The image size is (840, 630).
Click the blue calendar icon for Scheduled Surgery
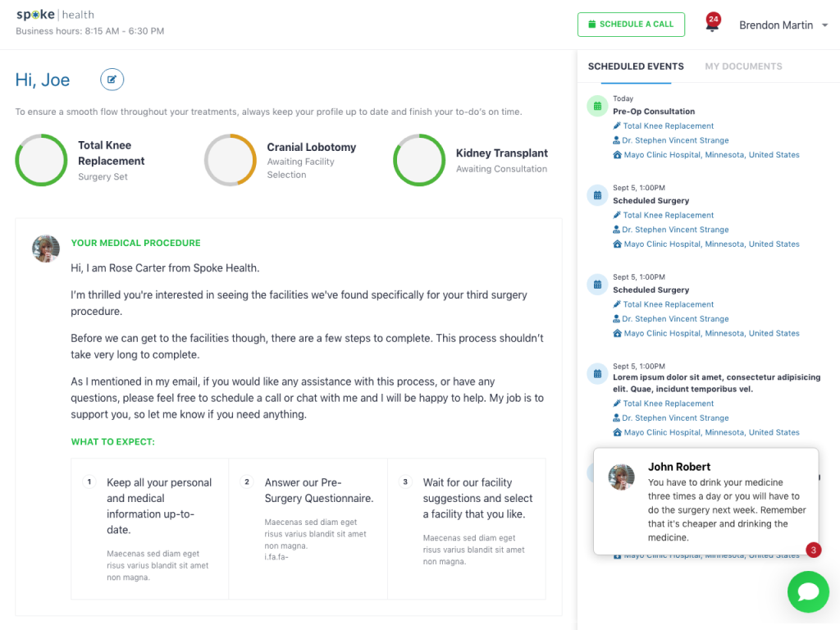(x=596, y=195)
